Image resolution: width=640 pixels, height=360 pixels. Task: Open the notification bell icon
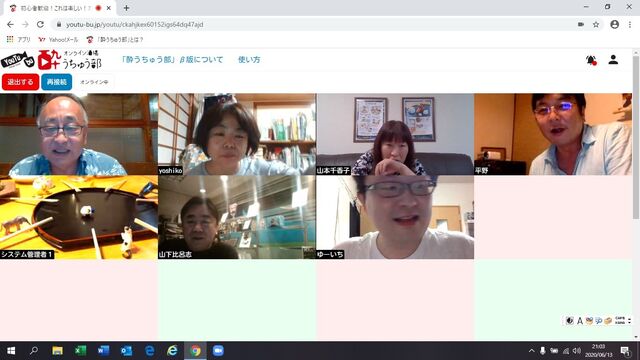[x=591, y=60]
